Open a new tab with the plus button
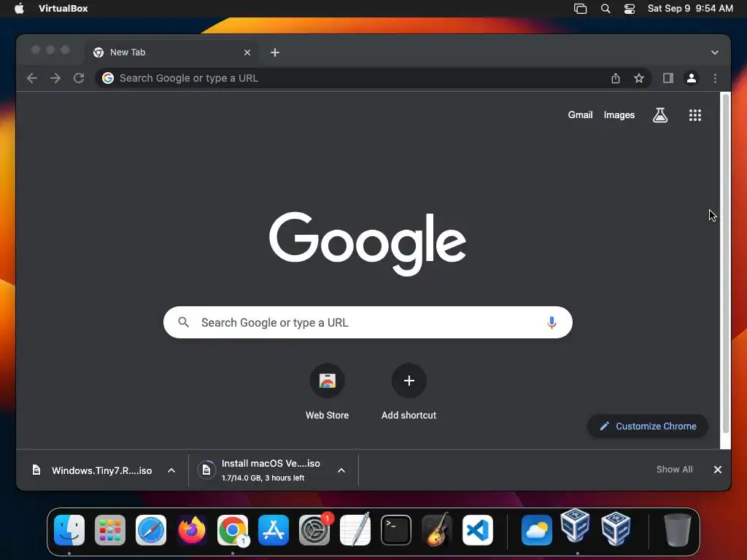The height and width of the screenshot is (560, 747). pos(275,52)
